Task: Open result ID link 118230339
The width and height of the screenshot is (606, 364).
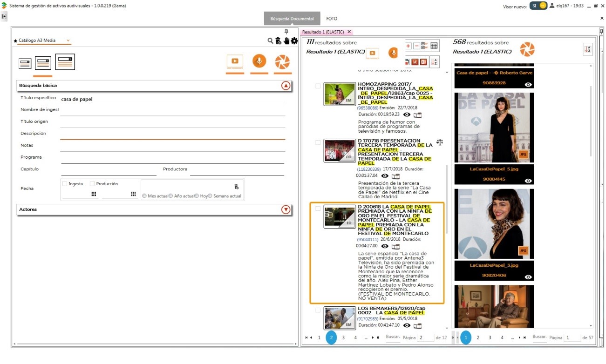Action: [x=369, y=169]
